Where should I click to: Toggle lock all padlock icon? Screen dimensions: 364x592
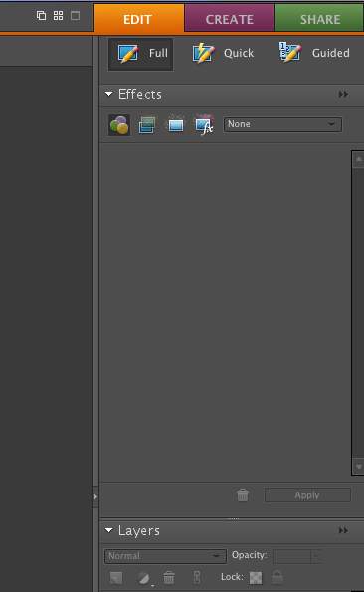tap(277, 577)
